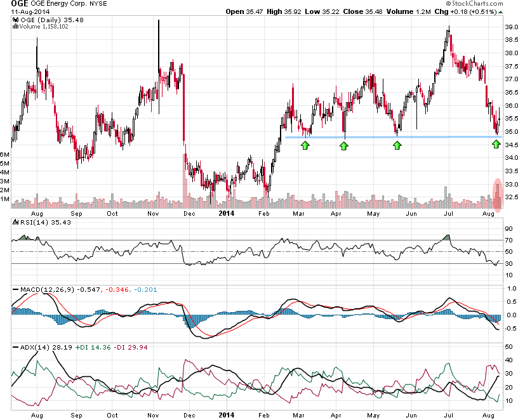This screenshot has width=518, height=420.
Task: Click the black line marker before ADX(14)
Action: (x=15, y=348)
